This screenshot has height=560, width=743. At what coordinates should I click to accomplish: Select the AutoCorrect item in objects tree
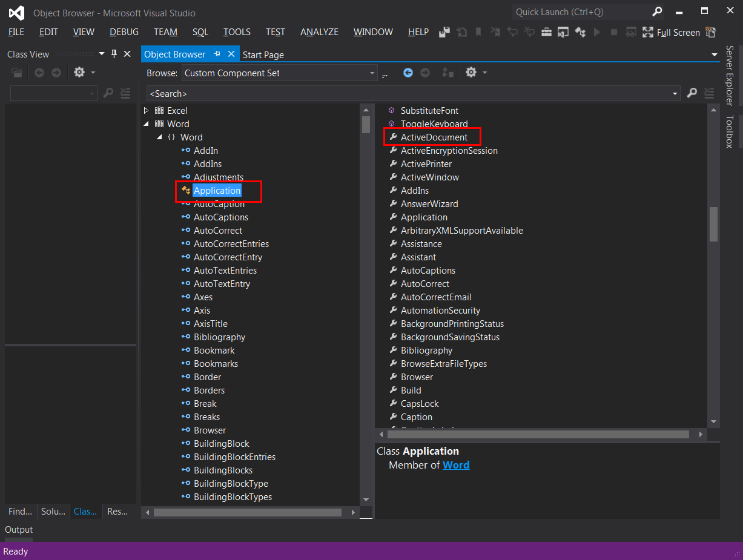click(x=218, y=231)
